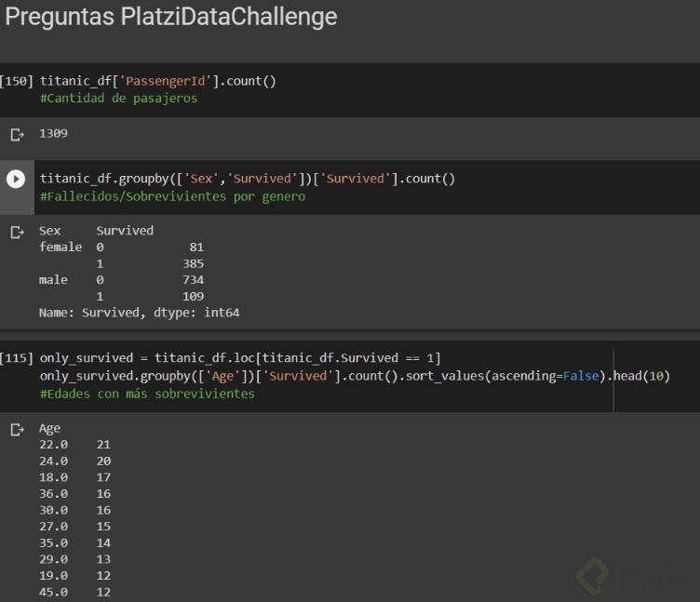The height and width of the screenshot is (602, 700).
Task: Click the age row 29.0
Action: click(x=53, y=559)
